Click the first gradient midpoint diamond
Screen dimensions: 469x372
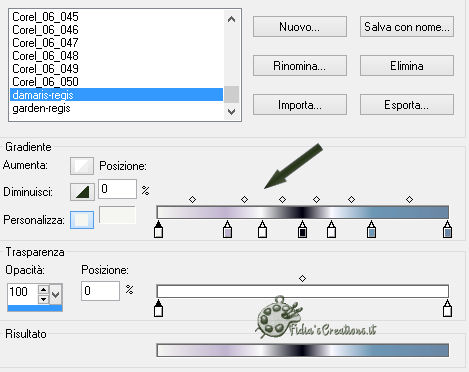pos(192,200)
